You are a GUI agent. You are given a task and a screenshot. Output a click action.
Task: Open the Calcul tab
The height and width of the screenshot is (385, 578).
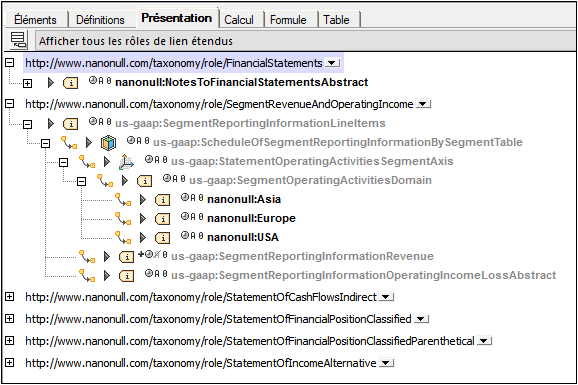[239, 19]
